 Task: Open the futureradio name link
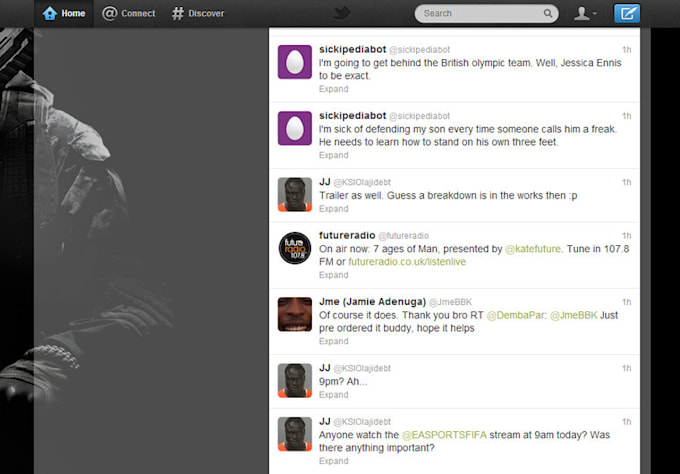(x=347, y=235)
